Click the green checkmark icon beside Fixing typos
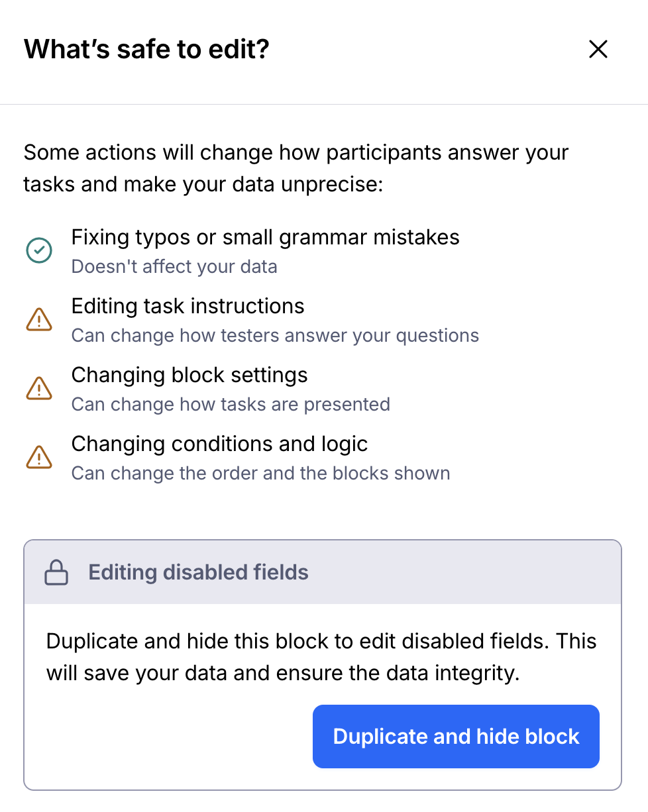The height and width of the screenshot is (812, 648). tap(38, 250)
